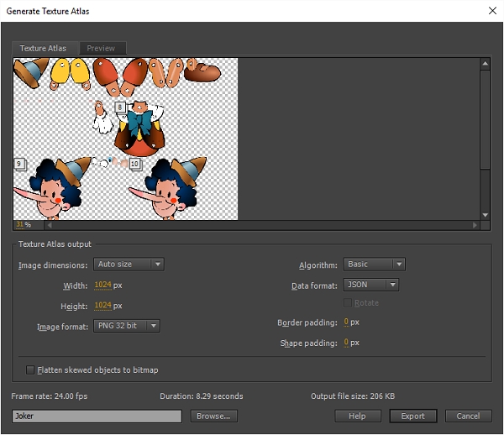
Task: Expand the Data format JSON dropdown
Action: (371, 285)
